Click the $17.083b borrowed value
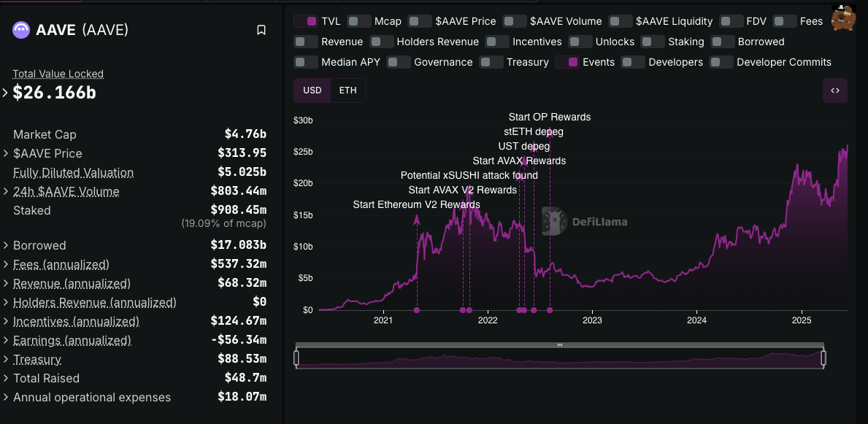 pyautogui.click(x=239, y=245)
